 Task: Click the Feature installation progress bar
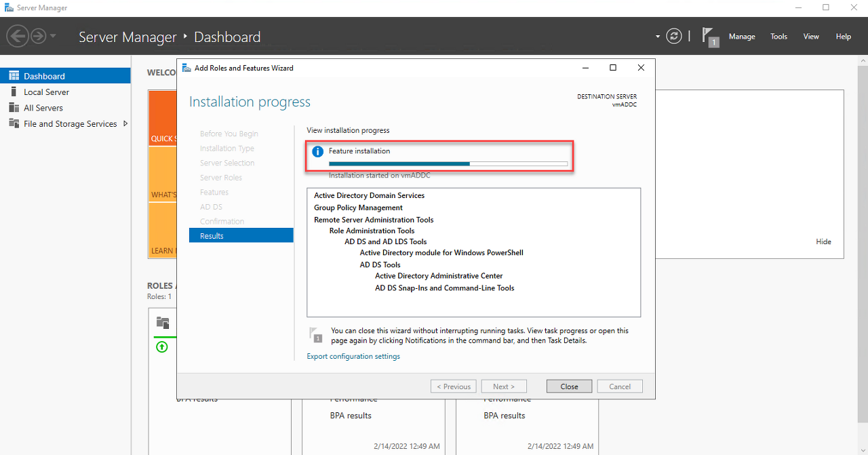448,163
